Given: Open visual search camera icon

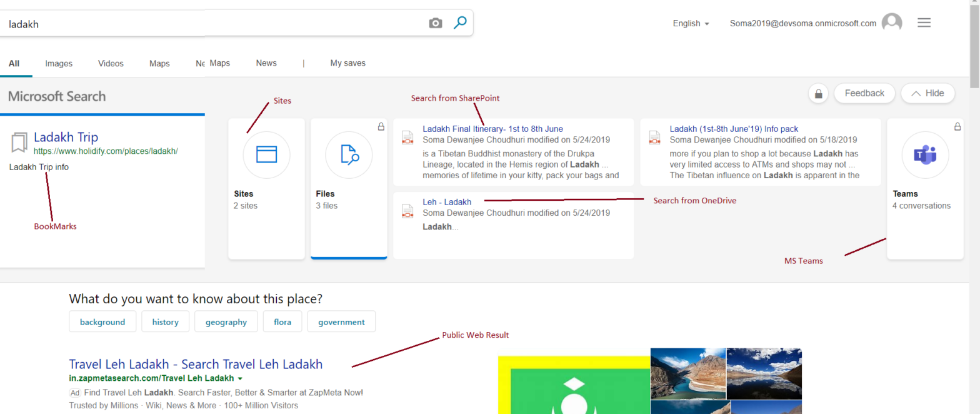Looking at the screenshot, I should coord(436,23).
